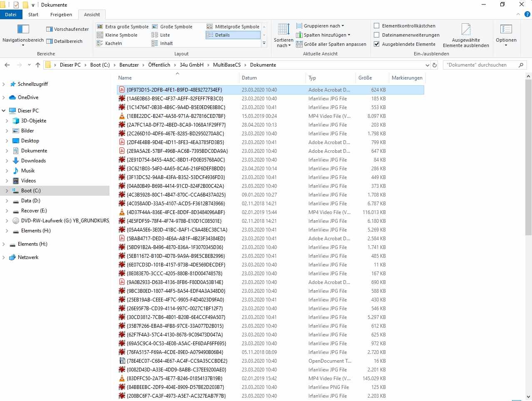Screen dimensions: 532x401
Task: Select the Ansicht ribbon tab
Action: click(92, 15)
